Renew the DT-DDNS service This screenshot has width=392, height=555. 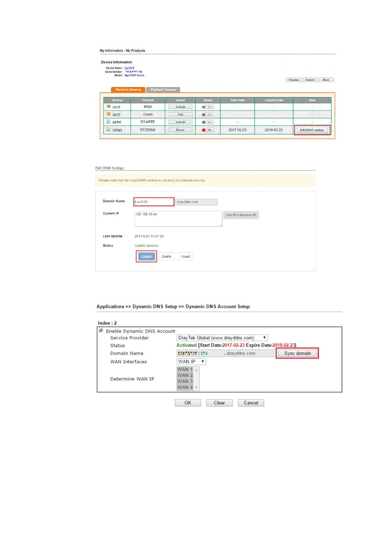[181, 130]
